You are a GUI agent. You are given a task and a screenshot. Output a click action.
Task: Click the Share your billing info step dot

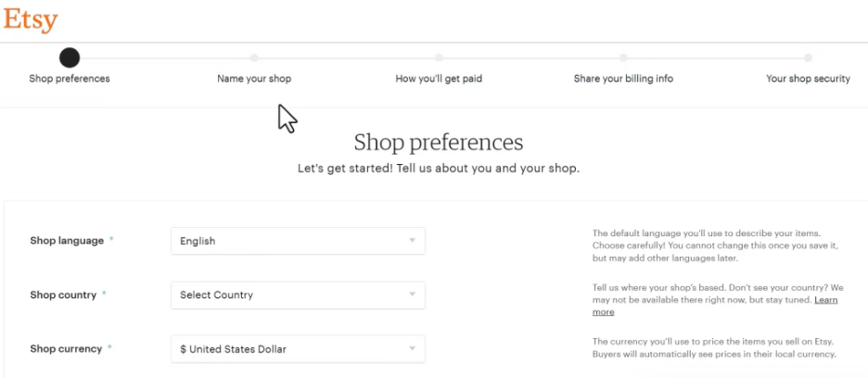click(623, 57)
